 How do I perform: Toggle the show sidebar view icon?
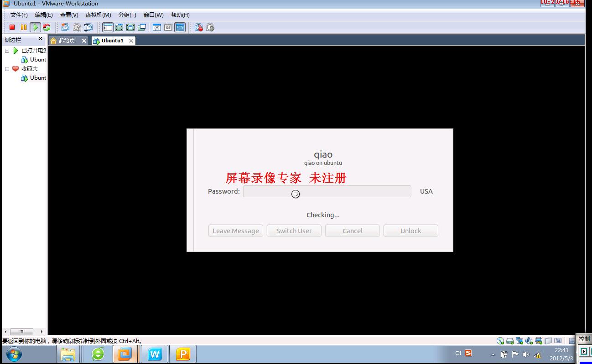(108, 27)
